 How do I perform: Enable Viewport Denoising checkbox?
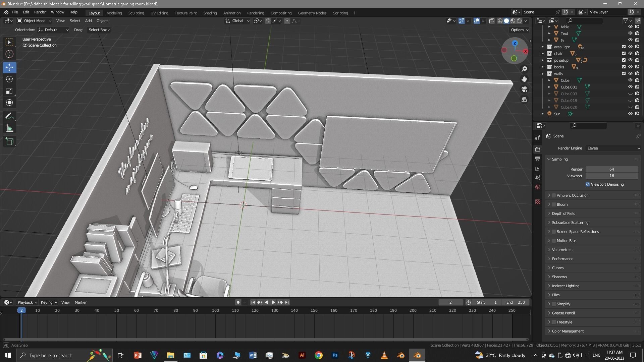pyautogui.click(x=588, y=184)
